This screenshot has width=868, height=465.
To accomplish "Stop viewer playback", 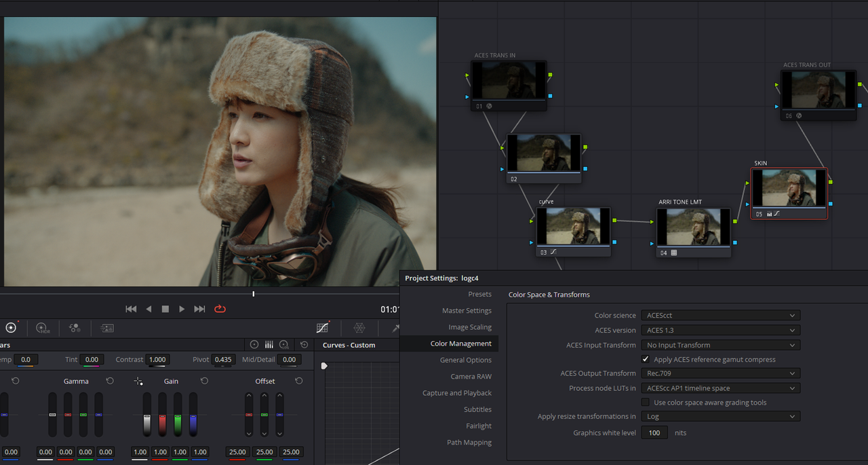I will pos(165,309).
